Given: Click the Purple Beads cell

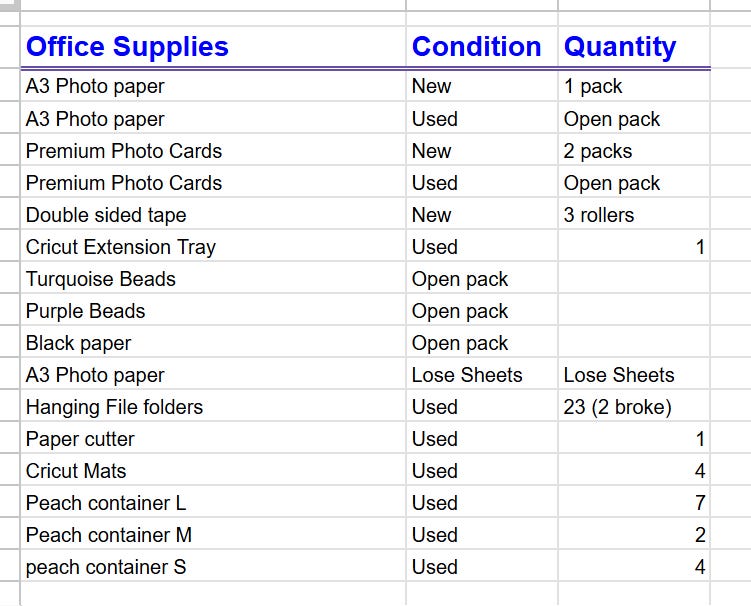Looking at the screenshot, I should (x=213, y=311).
